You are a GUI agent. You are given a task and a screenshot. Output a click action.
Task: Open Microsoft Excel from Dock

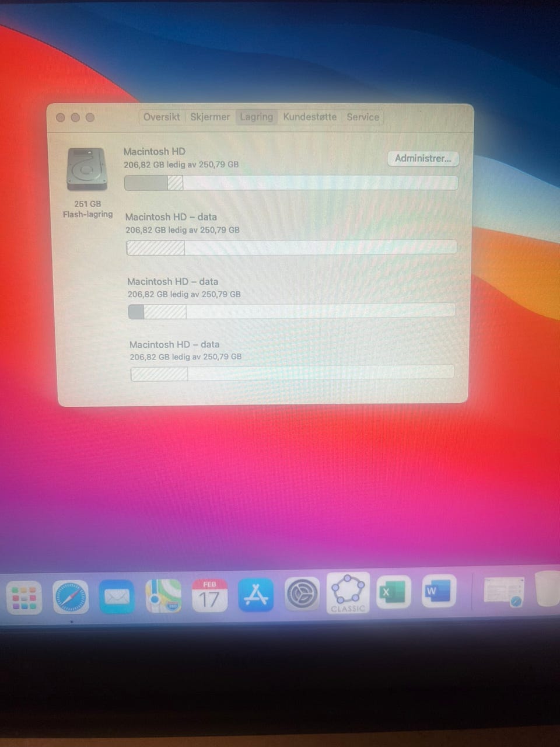(394, 592)
